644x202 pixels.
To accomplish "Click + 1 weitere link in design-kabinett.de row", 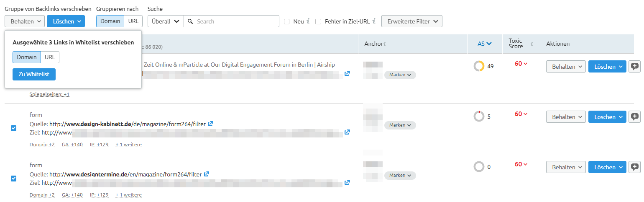I will (128, 145).
